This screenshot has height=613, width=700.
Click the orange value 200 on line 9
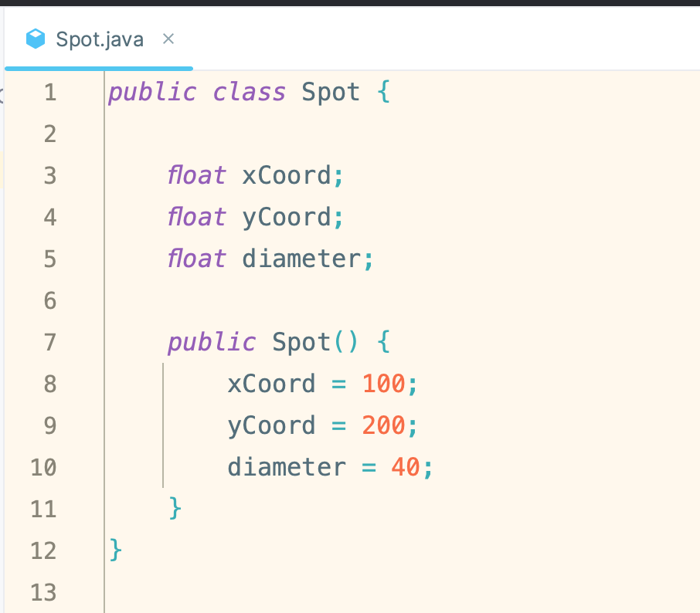pyautogui.click(x=384, y=425)
